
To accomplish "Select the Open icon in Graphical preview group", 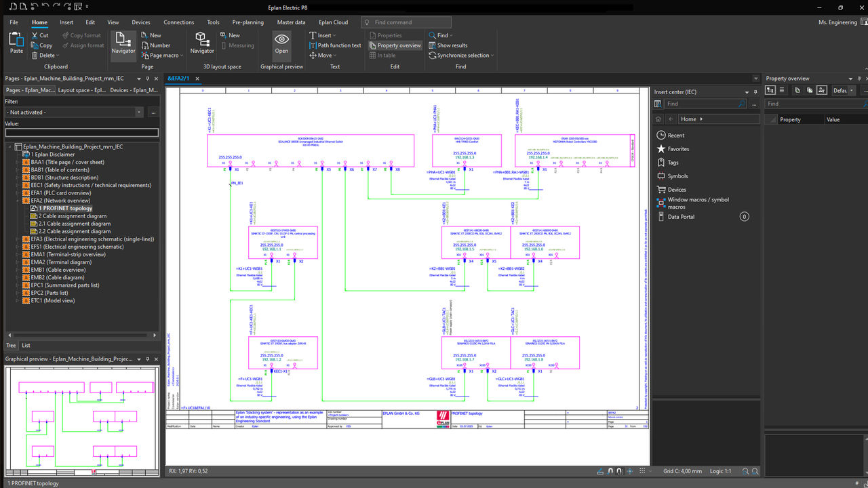I will point(281,43).
